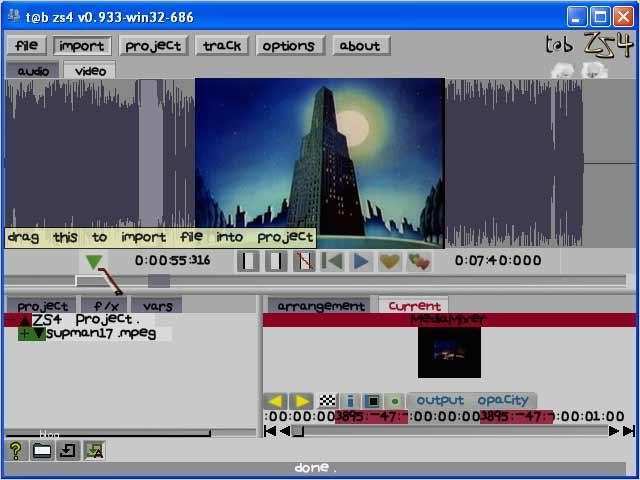Viewport: 640px width, 480px height.
Task: Click the video preview image of the skyscraper
Action: click(x=320, y=163)
